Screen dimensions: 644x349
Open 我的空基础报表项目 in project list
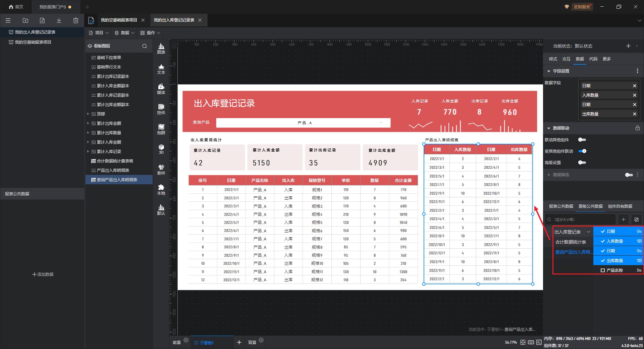(x=33, y=42)
